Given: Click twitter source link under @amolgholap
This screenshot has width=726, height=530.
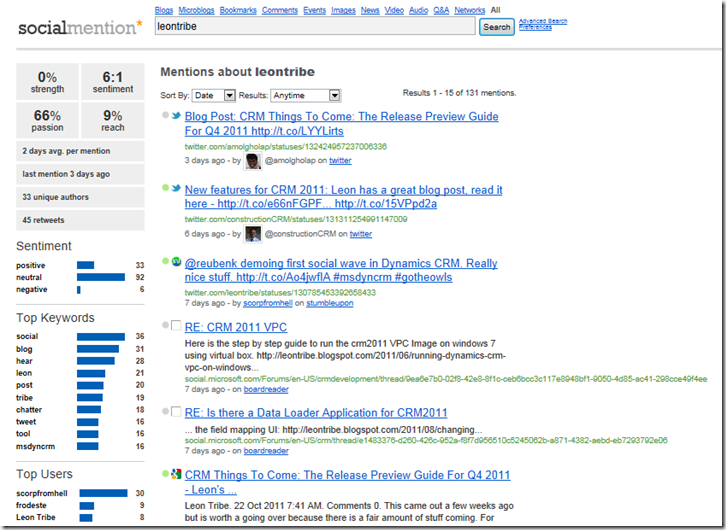Looking at the screenshot, I should click(340, 161).
